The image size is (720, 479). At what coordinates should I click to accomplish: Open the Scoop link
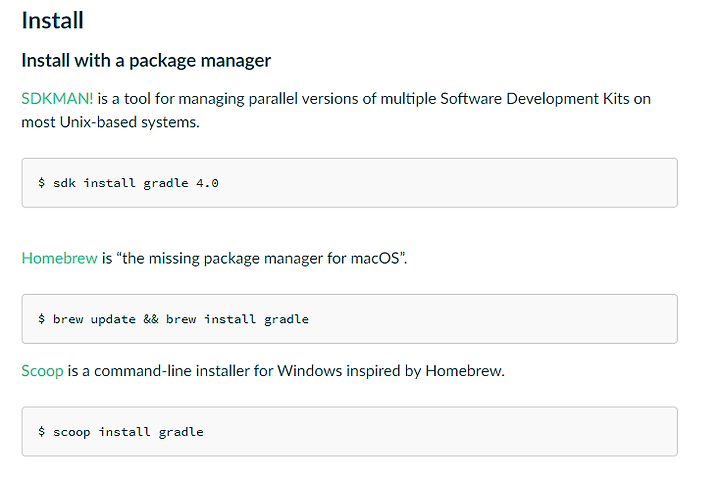(x=42, y=371)
